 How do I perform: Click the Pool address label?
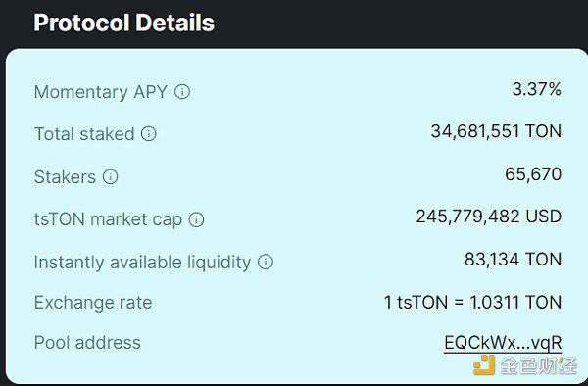point(87,343)
